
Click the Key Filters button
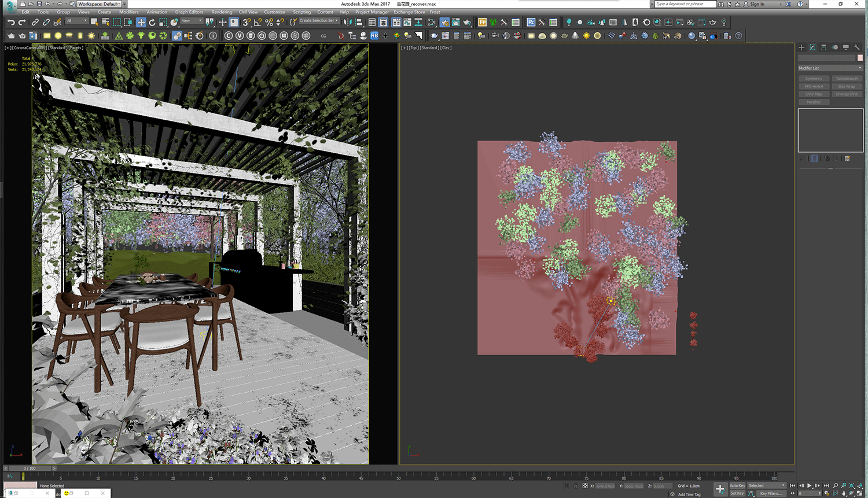pyautogui.click(x=771, y=493)
